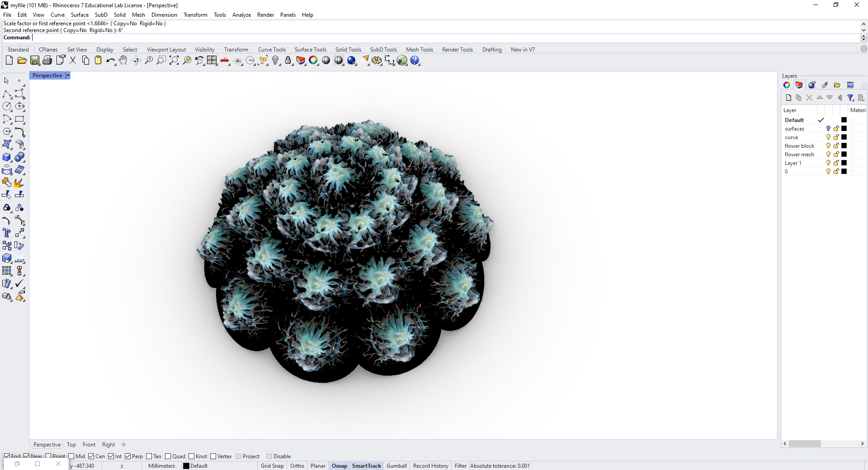The width and height of the screenshot is (868, 470).
Task: Toggle Grid Snap in the status bar
Action: [x=272, y=466]
